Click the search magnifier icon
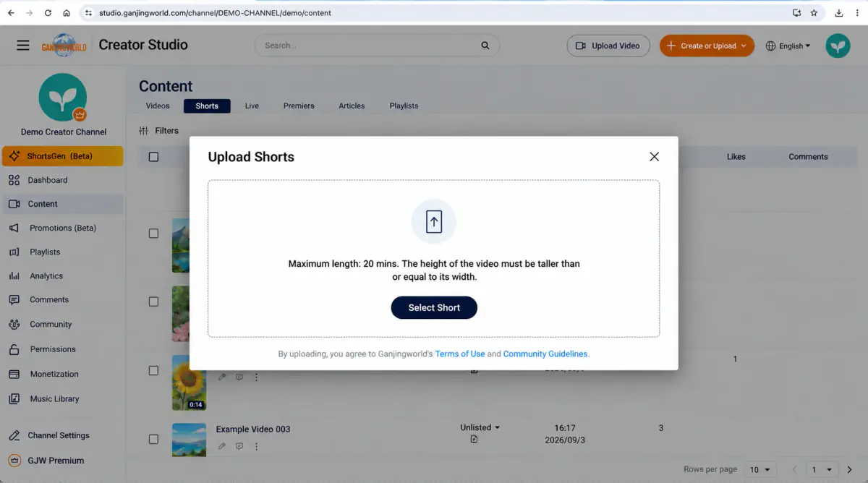The image size is (868, 483). (x=485, y=46)
